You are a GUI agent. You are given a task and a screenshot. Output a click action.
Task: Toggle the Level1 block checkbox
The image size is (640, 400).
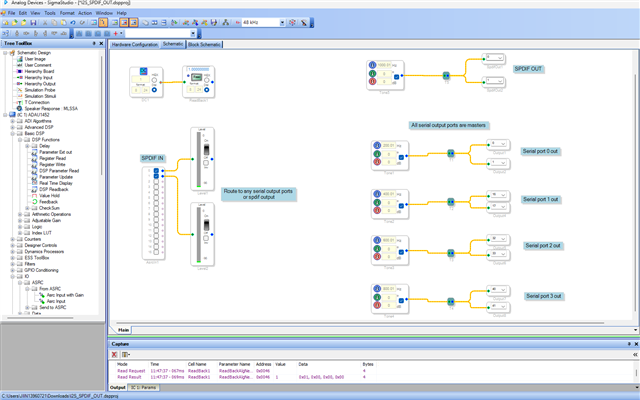point(206,163)
